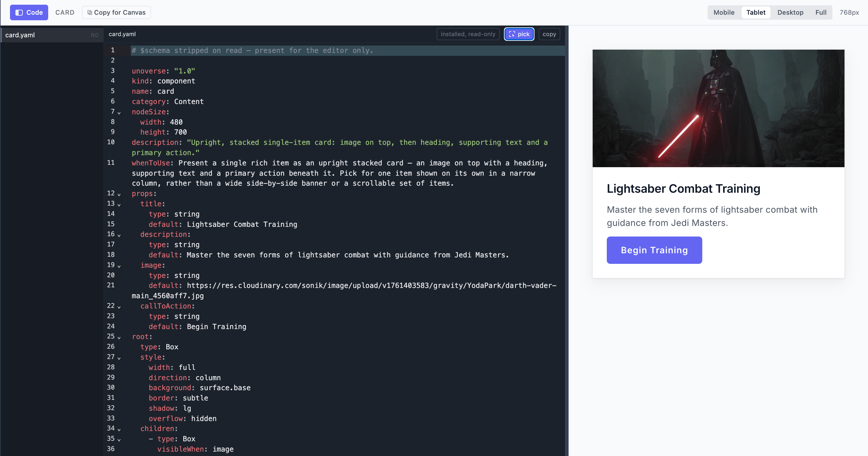The height and width of the screenshot is (456, 868).
Task: Collapse description fold arrow at line 16
Action: tap(119, 235)
